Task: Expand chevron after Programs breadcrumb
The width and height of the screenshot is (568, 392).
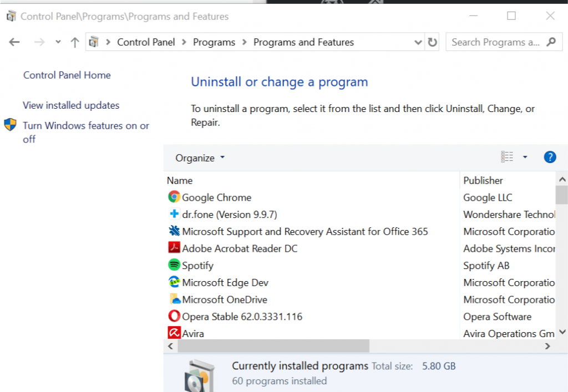Action: click(x=245, y=42)
